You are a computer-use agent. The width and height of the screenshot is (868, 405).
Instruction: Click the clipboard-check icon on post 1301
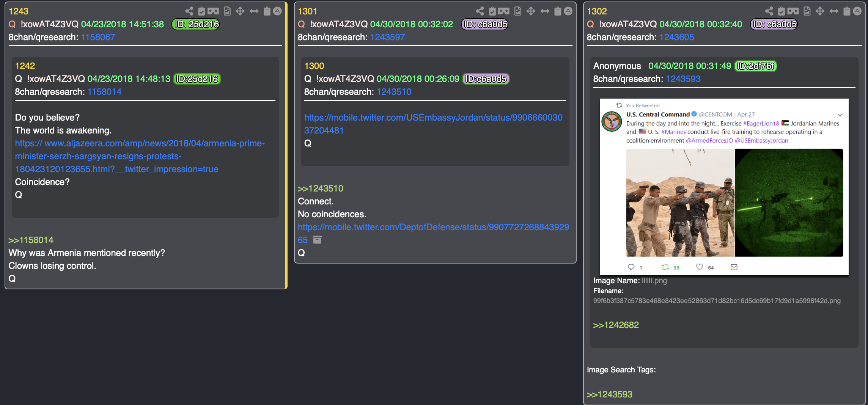(492, 11)
